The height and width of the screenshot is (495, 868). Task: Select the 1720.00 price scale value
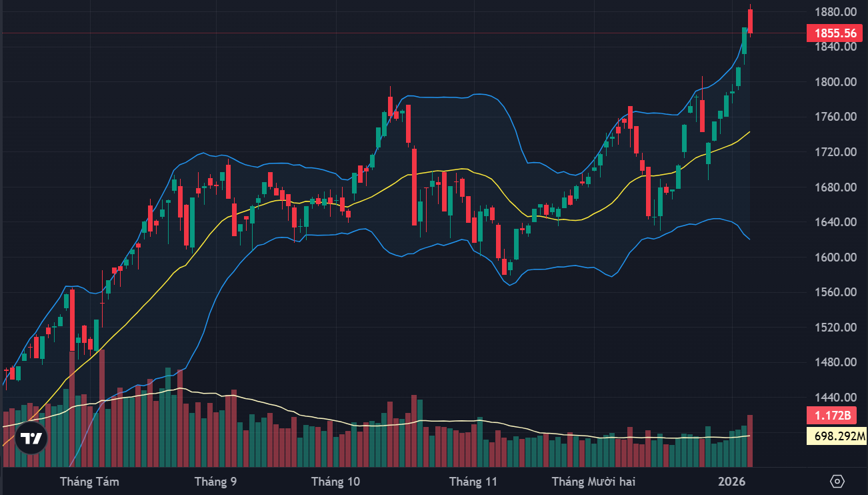[x=835, y=152]
